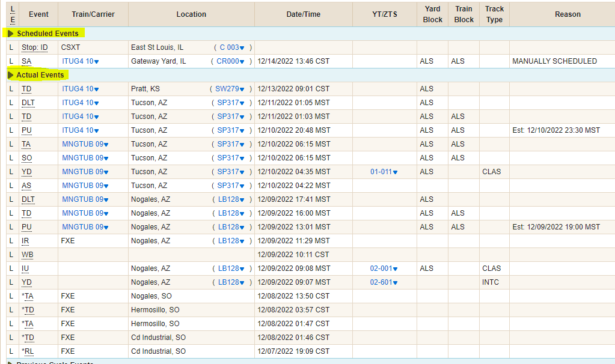
Task: Click 'Cd Industrial, SO' in *TD row
Action: click(158, 338)
